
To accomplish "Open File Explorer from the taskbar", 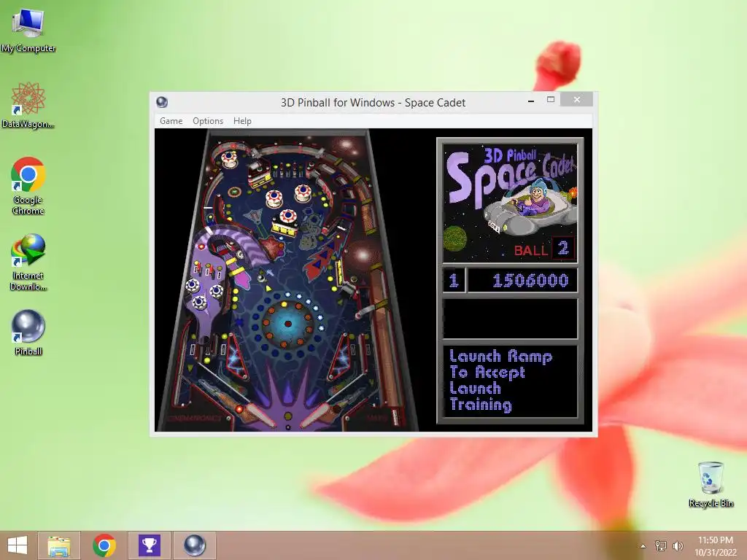I will [59, 545].
